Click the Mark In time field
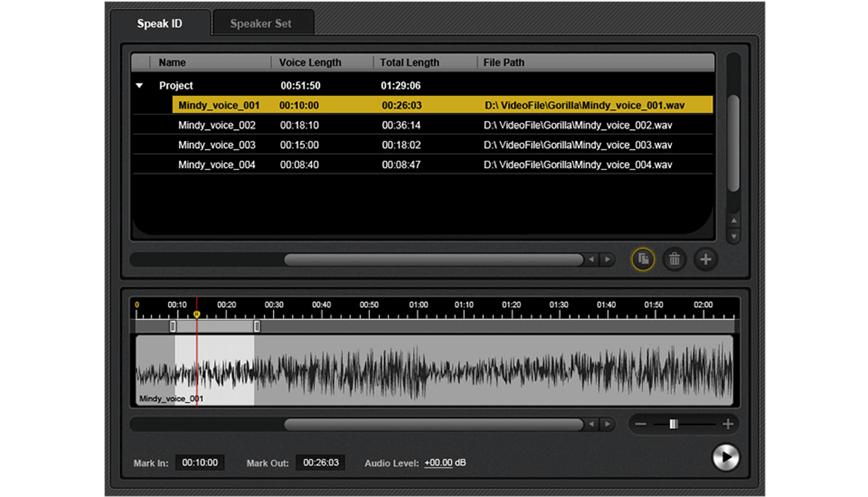868x497 pixels. pos(200,463)
